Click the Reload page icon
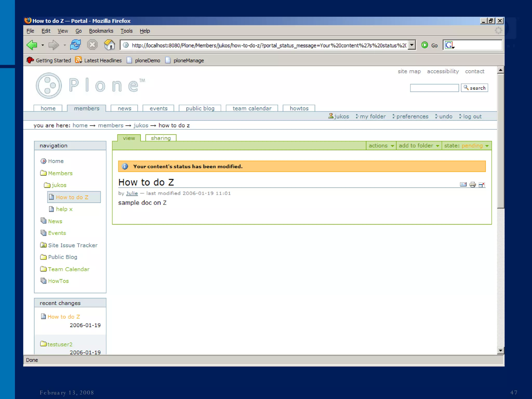The height and width of the screenshot is (399, 532). [x=75, y=45]
